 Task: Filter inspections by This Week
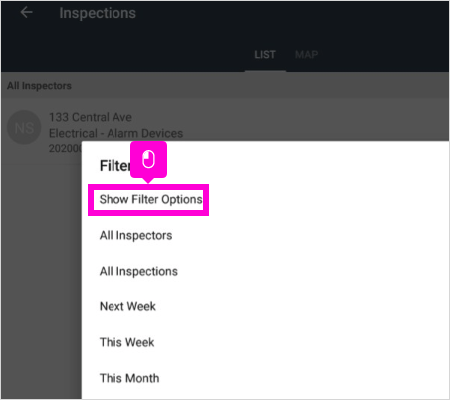127,342
